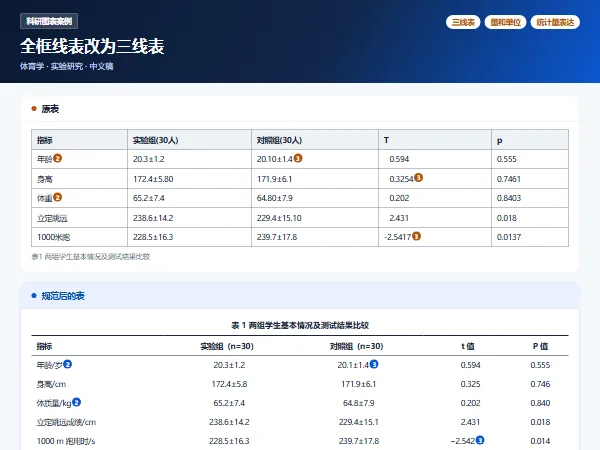This screenshot has height=450, width=600.
Task: Click annotation badge 2 next to 体重
Action: (57, 197)
